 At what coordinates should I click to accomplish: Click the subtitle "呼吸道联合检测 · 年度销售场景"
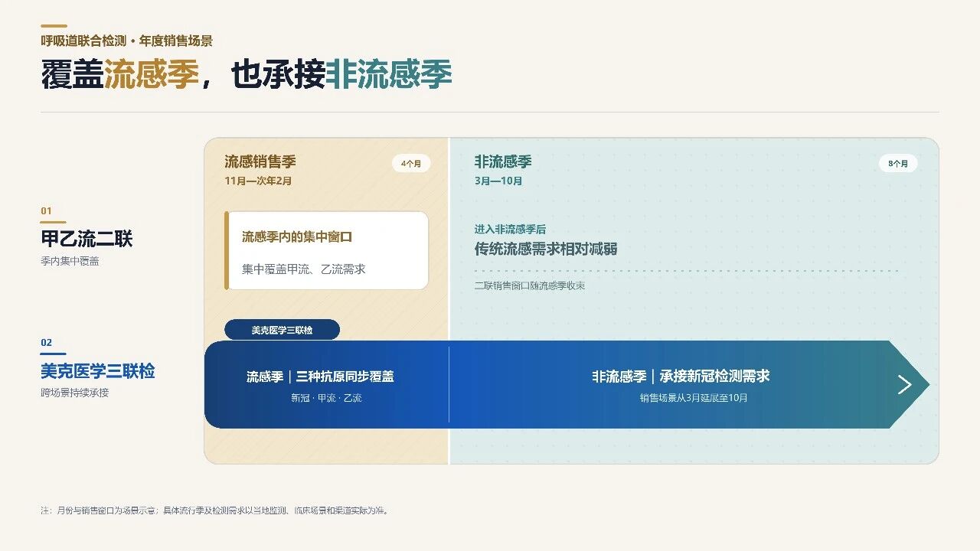(x=127, y=41)
